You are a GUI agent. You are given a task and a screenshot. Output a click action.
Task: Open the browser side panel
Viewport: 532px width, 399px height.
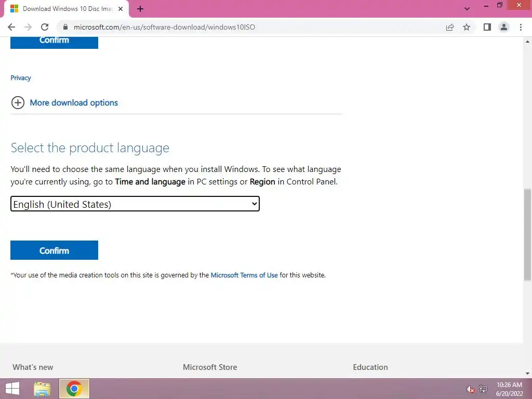click(487, 27)
